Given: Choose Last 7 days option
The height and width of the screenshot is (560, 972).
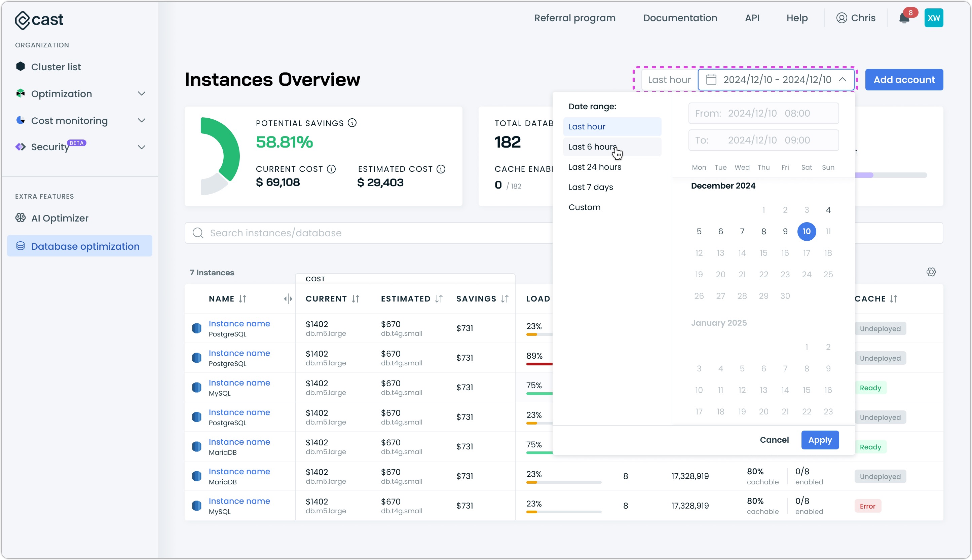Looking at the screenshot, I should tap(591, 187).
